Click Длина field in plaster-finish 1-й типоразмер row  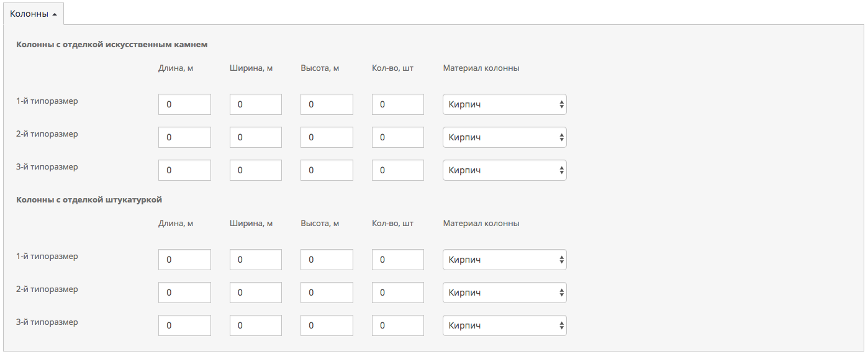(x=184, y=260)
